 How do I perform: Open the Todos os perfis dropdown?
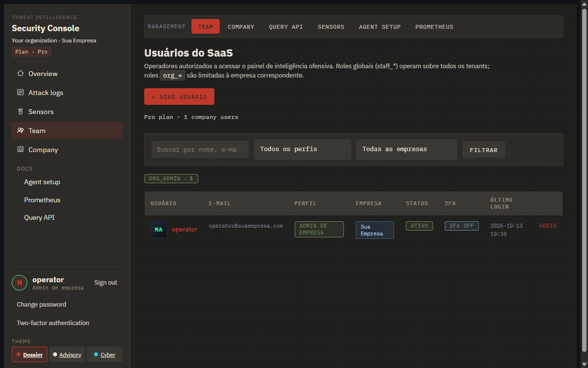[303, 149]
